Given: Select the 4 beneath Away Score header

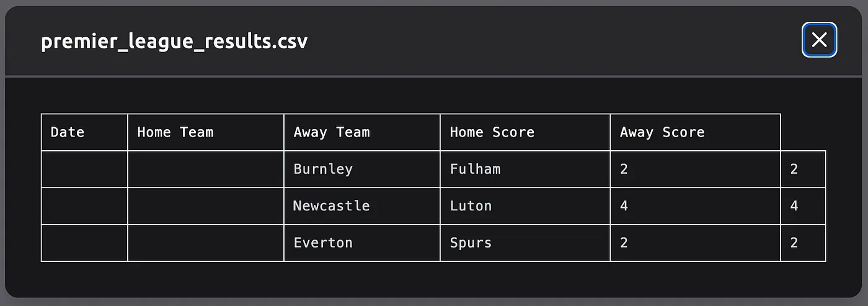Looking at the screenshot, I should click(695, 206).
